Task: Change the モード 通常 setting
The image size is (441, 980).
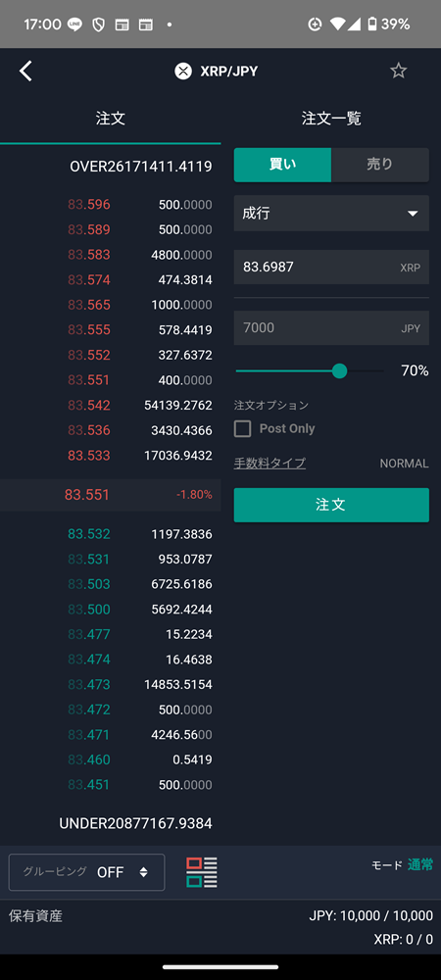Action: [x=402, y=865]
